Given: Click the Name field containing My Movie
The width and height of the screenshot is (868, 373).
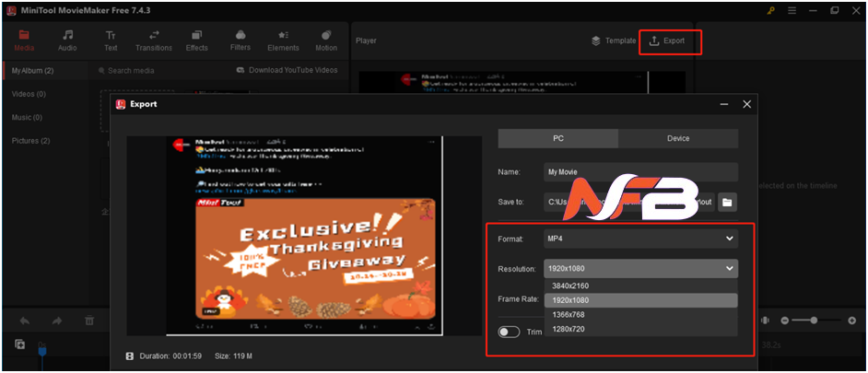Looking at the screenshot, I should coord(639,171).
